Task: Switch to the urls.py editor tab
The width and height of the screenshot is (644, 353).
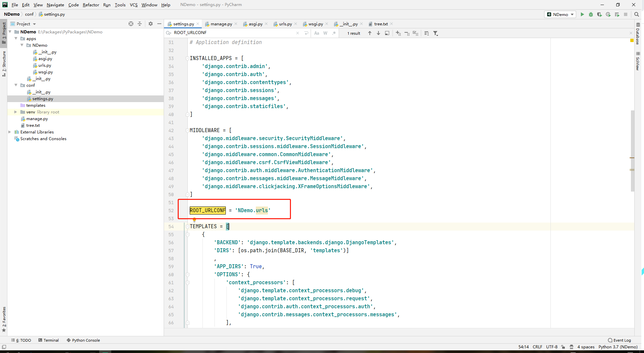Action: (285, 24)
